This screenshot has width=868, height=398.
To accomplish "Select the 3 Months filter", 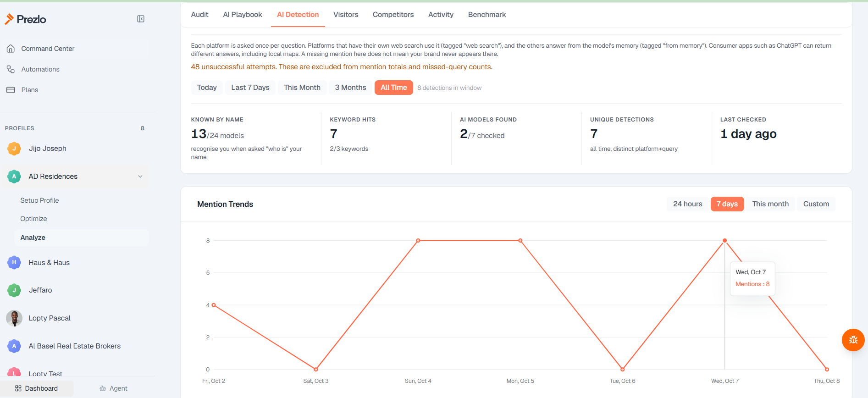I will pos(350,88).
